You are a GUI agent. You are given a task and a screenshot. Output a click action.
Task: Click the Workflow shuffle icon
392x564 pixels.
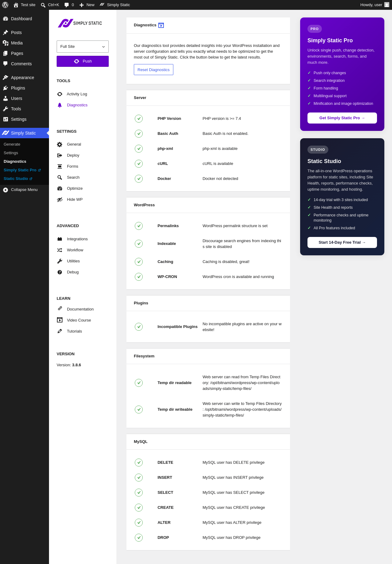click(60, 250)
